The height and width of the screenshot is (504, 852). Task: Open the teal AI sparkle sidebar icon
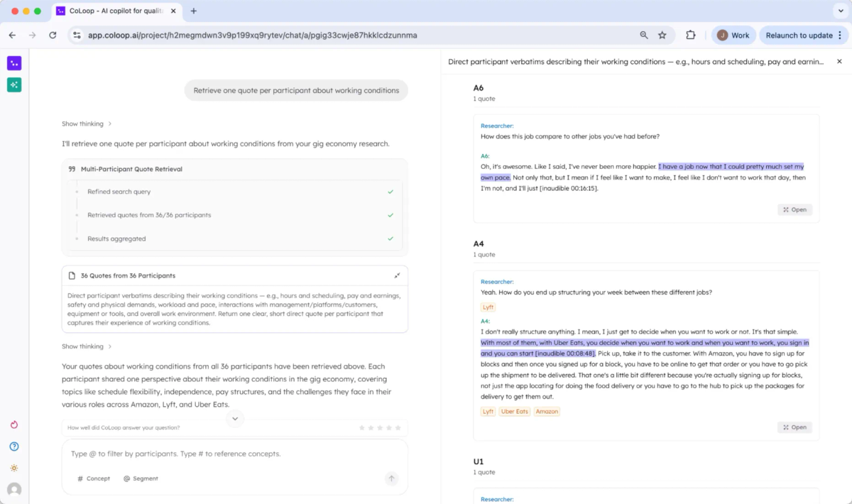pos(14,84)
